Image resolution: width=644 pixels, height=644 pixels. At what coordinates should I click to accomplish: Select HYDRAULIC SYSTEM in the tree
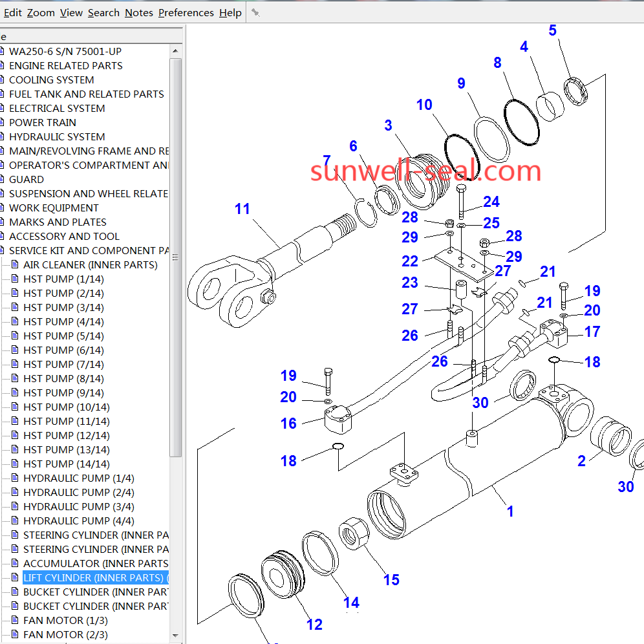tap(57, 136)
